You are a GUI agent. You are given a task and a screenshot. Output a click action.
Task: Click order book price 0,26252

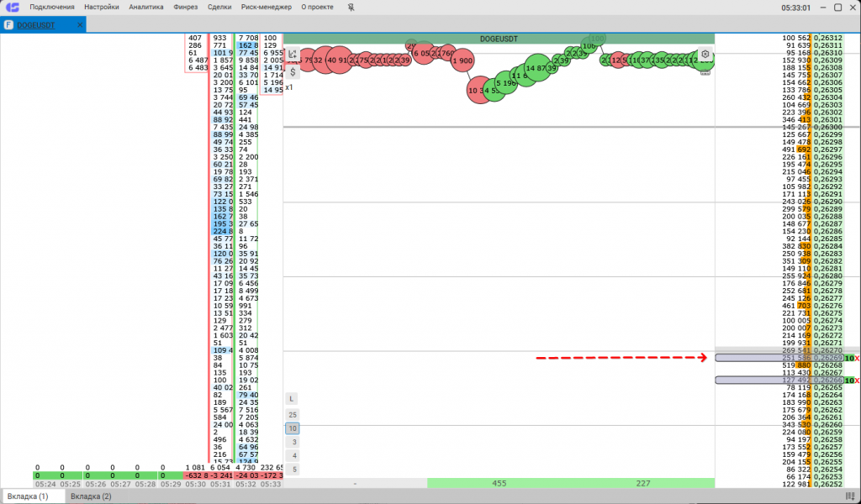pos(827,484)
